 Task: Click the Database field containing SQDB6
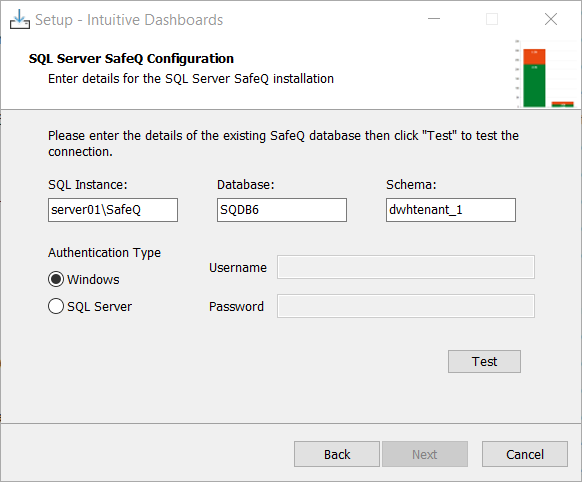282,210
